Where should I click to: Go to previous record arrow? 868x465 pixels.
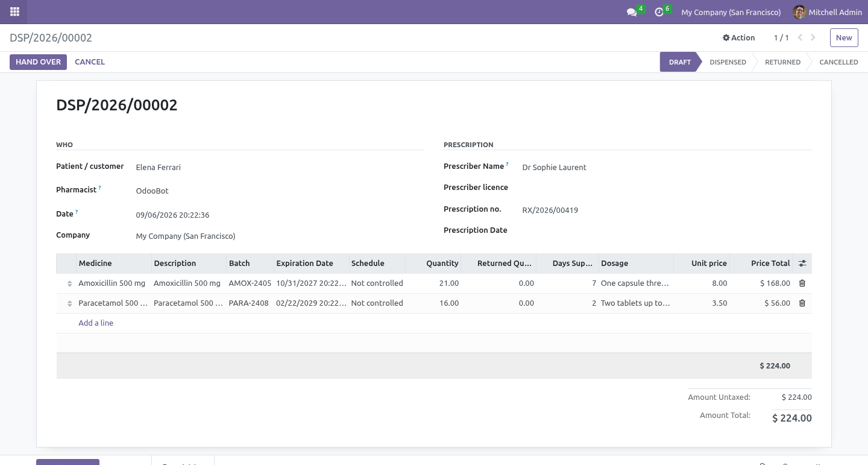point(800,37)
